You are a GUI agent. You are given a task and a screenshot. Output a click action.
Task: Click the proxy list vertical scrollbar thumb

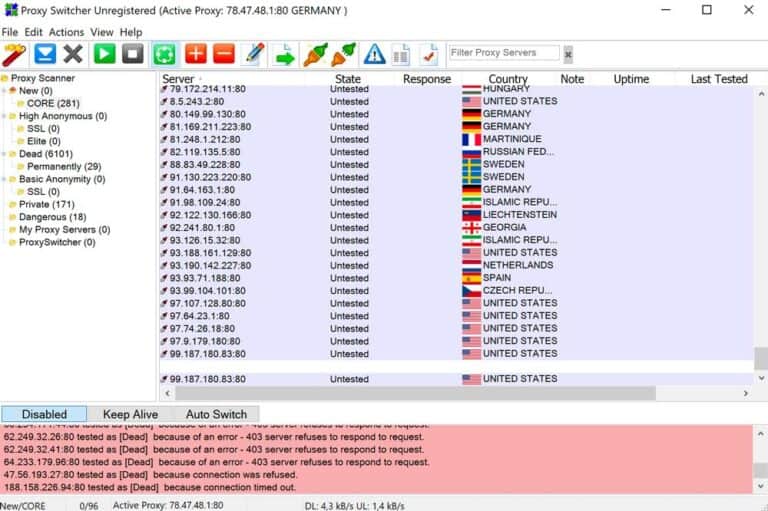click(761, 358)
